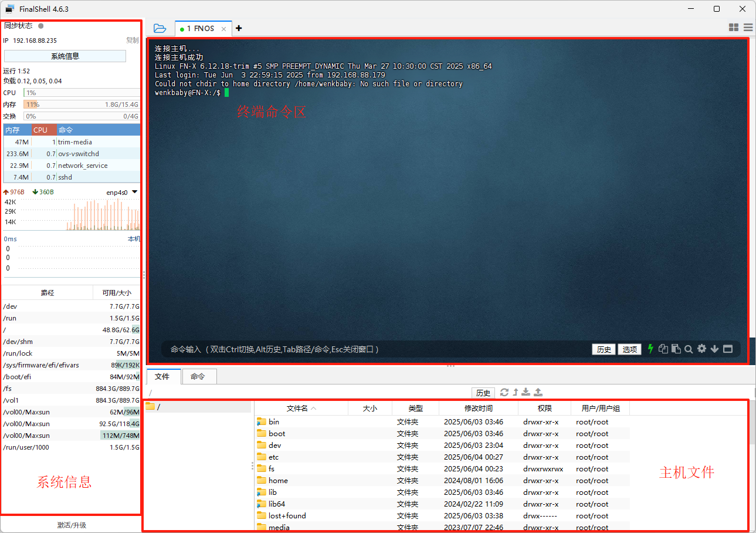Select the /boot/efi disk row
Screen dimensions: 756x533
coord(71,377)
